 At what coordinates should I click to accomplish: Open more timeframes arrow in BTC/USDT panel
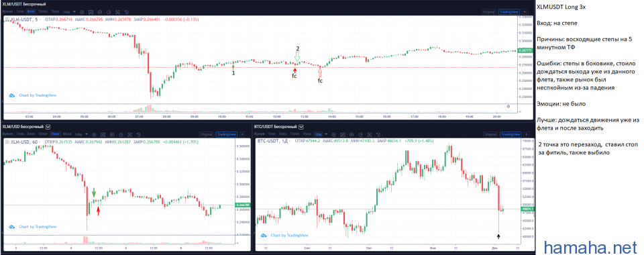tap(326, 134)
